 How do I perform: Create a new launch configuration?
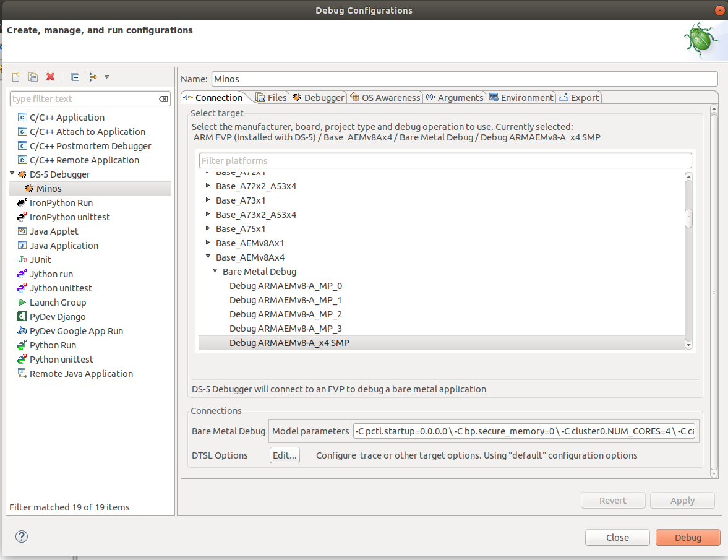[x=15, y=77]
